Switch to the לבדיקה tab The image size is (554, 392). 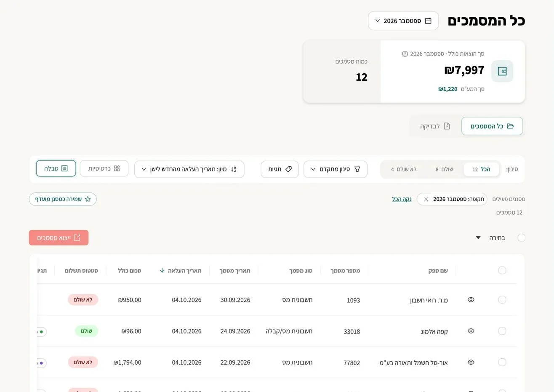pos(435,126)
